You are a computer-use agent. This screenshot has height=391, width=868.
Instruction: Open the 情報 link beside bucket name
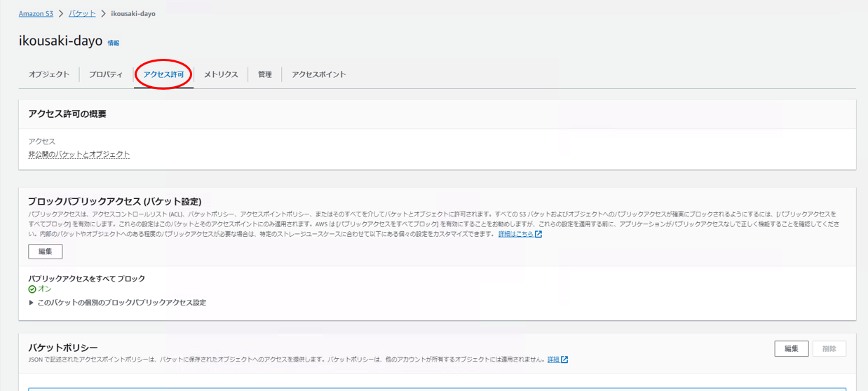[114, 43]
